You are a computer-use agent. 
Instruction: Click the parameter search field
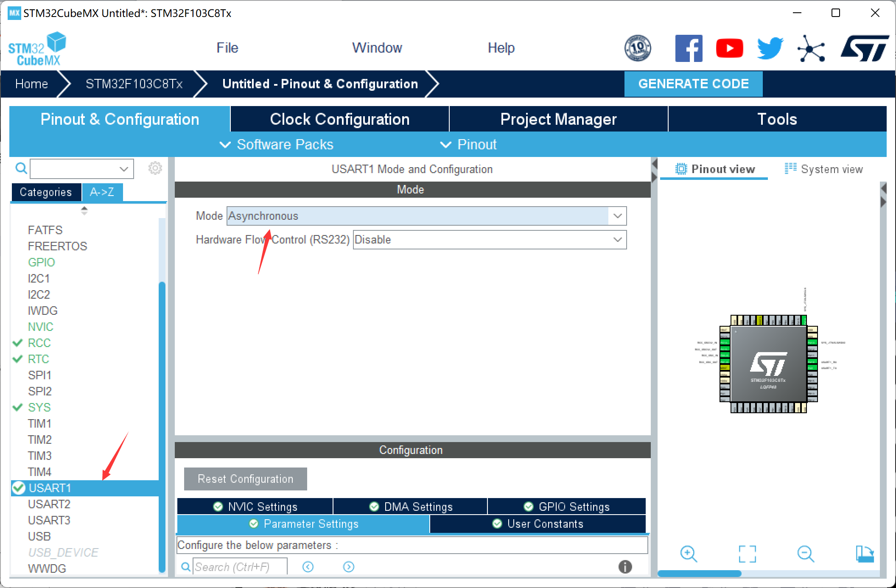tap(240, 567)
